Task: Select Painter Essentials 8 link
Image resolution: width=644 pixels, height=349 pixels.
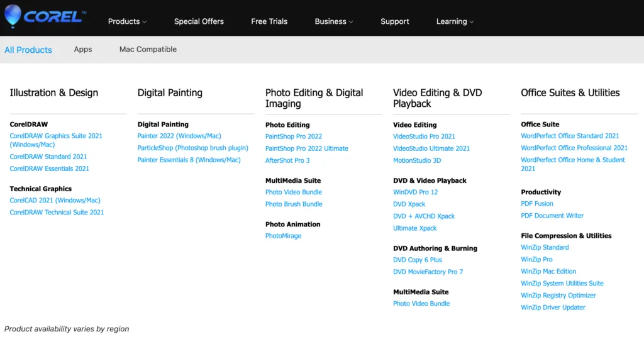Action: click(x=189, y=160)
